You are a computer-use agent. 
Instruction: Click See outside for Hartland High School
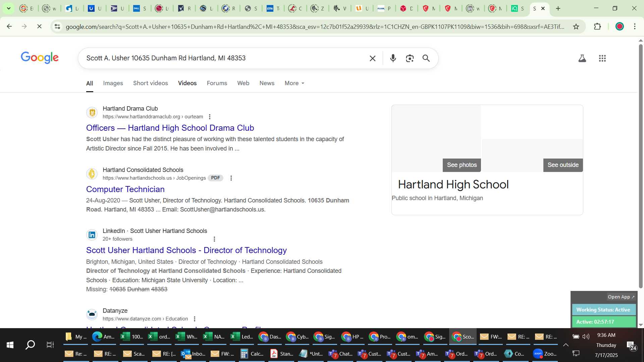tap(563, 165)
